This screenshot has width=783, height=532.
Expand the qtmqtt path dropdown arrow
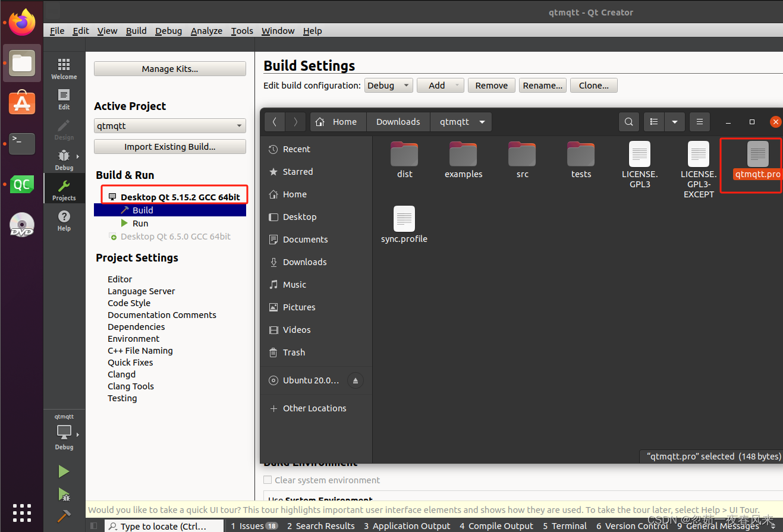click(x=482, y=122)
